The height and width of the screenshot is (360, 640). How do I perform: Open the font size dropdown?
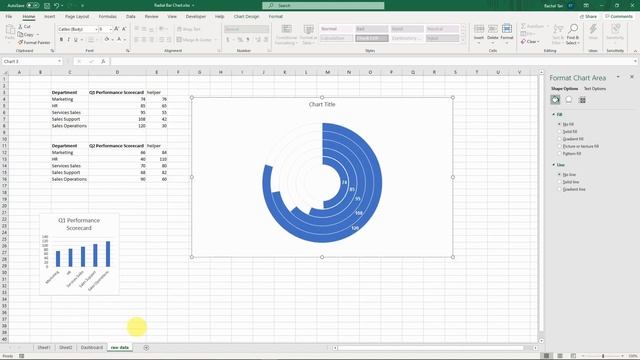[111, 29]
